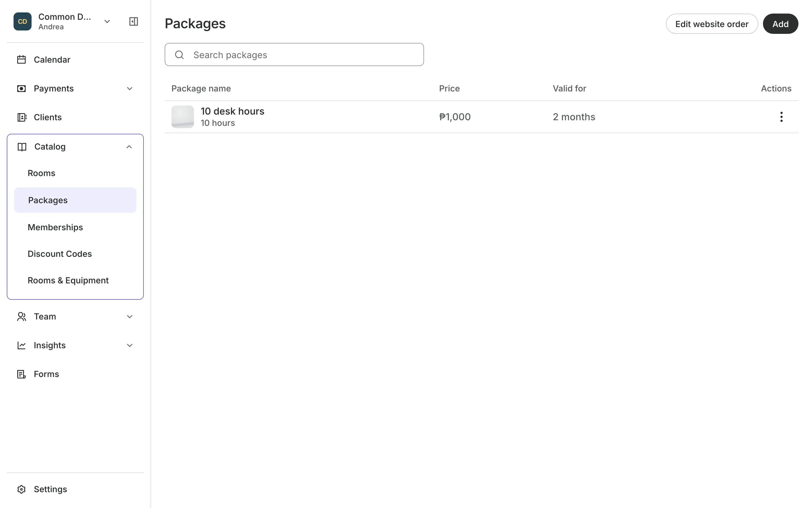Select Packages in the Catalog menu

pyautogui.click(x=75, y=200)
